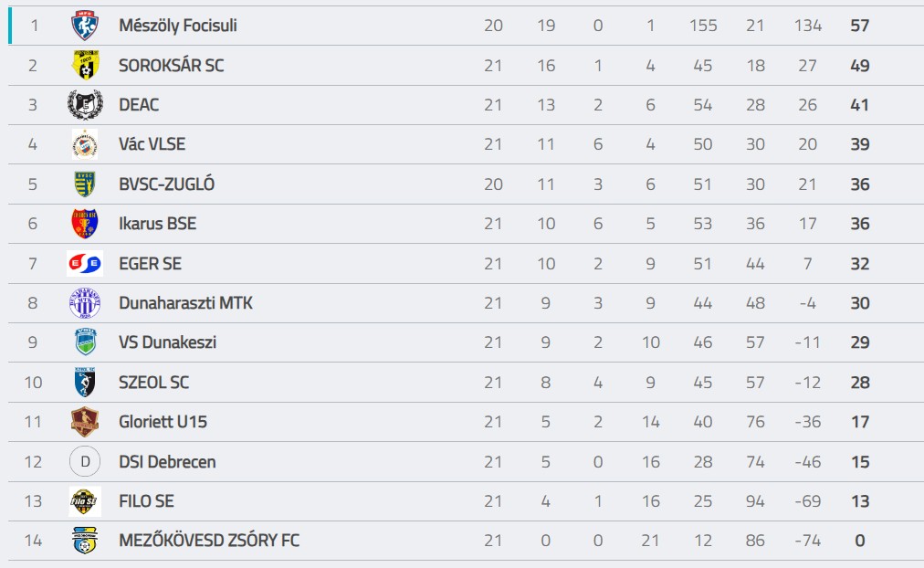
Task: Click the EGER SE logo
Action: (x=85, y=263)
